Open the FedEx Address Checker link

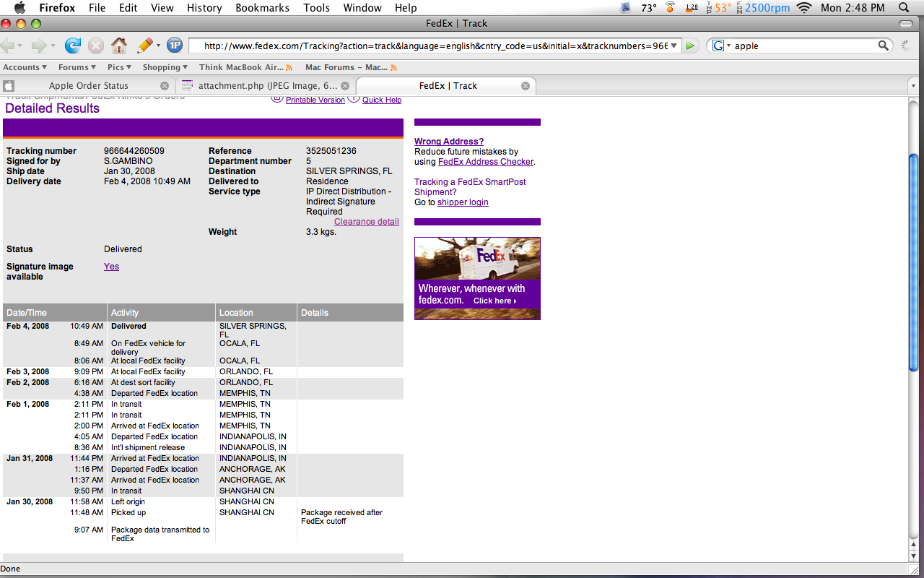(x=485, y=162)
